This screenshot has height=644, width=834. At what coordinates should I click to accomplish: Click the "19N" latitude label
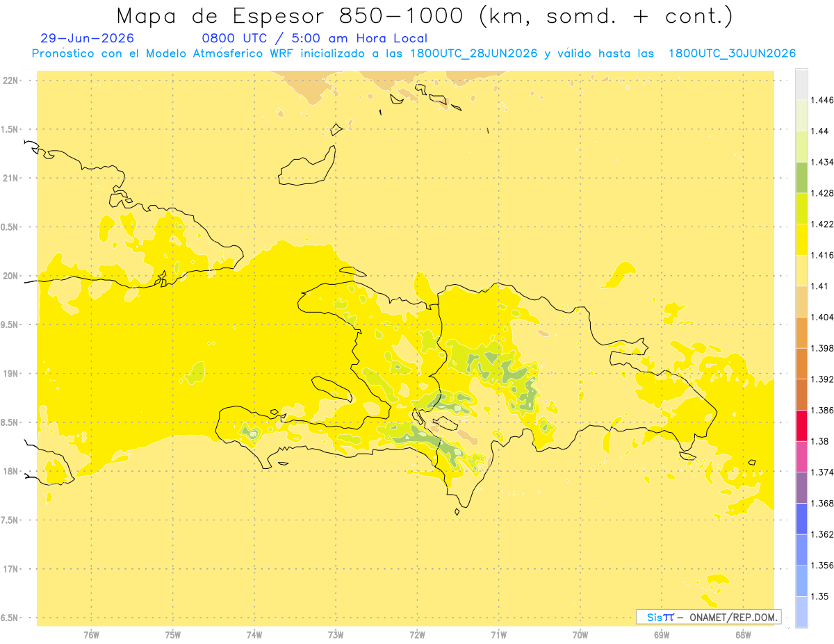[11, 374]
